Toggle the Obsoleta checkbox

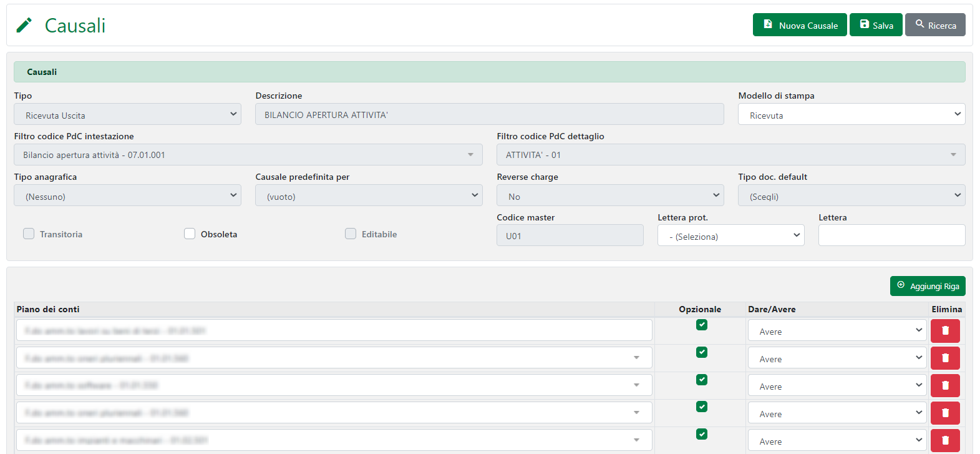click(190, 234)
